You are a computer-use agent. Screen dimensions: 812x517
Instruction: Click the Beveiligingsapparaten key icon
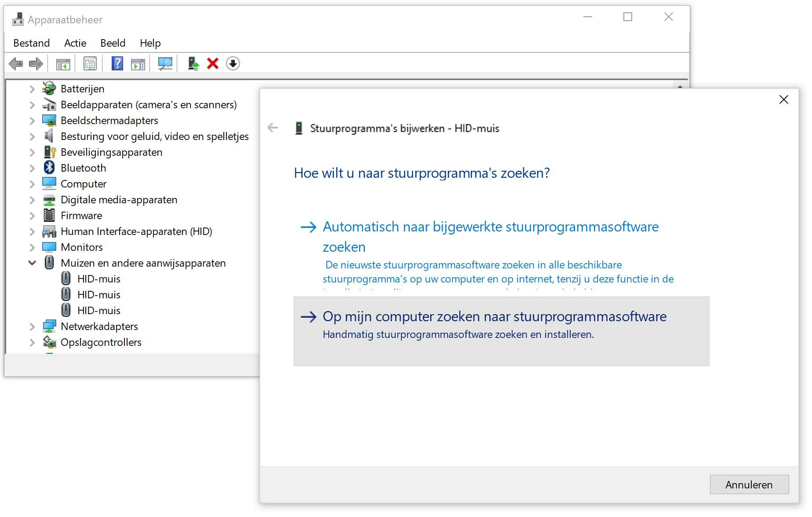point(49,152)
